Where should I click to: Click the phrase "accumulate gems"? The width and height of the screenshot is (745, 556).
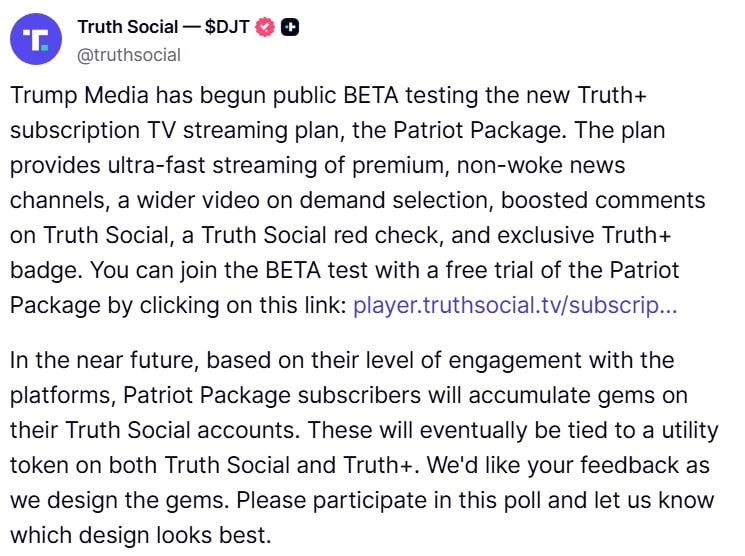coord(562,395)
